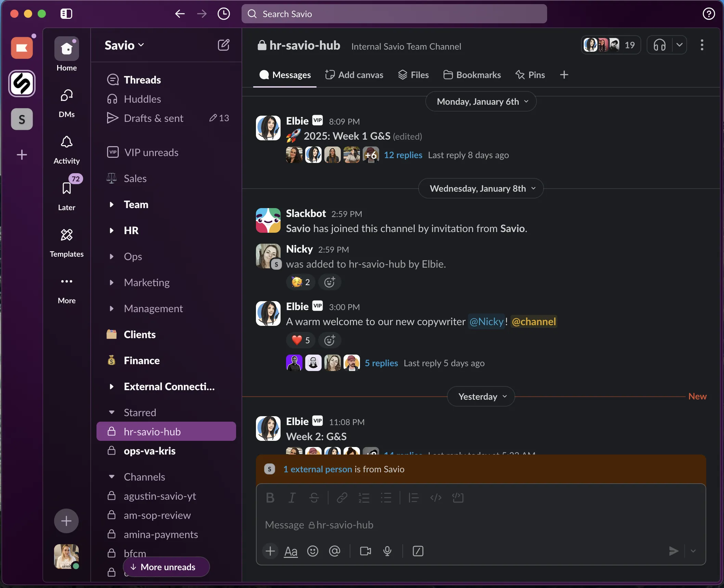Toggle the heart reaction with 5
The width and height of the screenshot is (724, 588).
pyautogui.click(x=301, y=340)
